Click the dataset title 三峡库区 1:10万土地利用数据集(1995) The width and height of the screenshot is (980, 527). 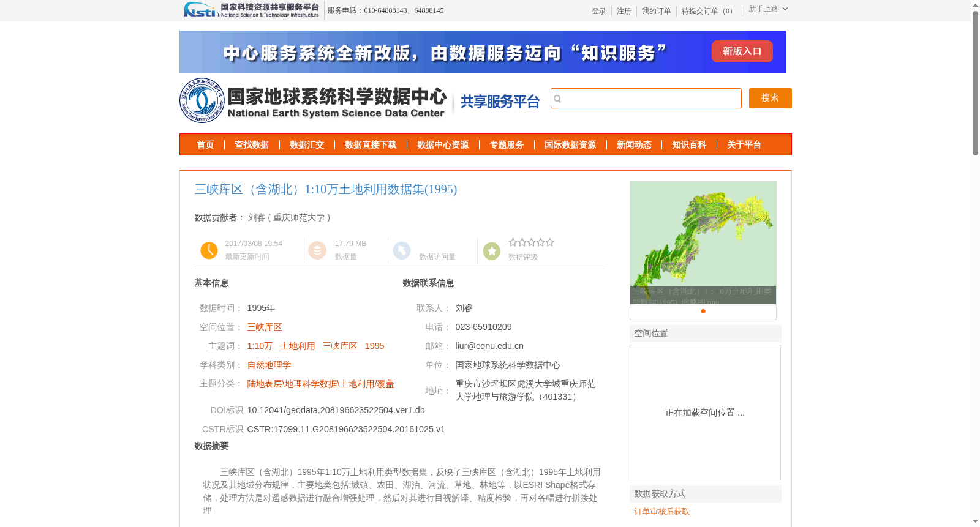point(326,189)
